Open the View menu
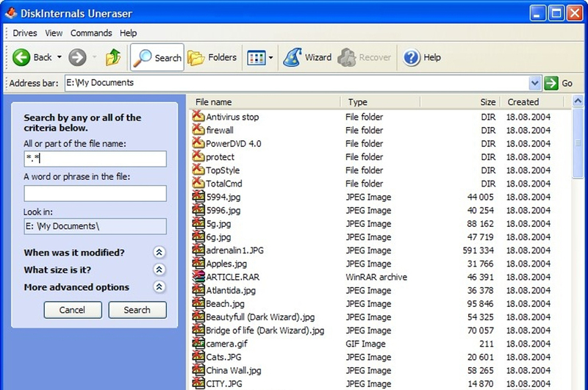 click(54, 33)
